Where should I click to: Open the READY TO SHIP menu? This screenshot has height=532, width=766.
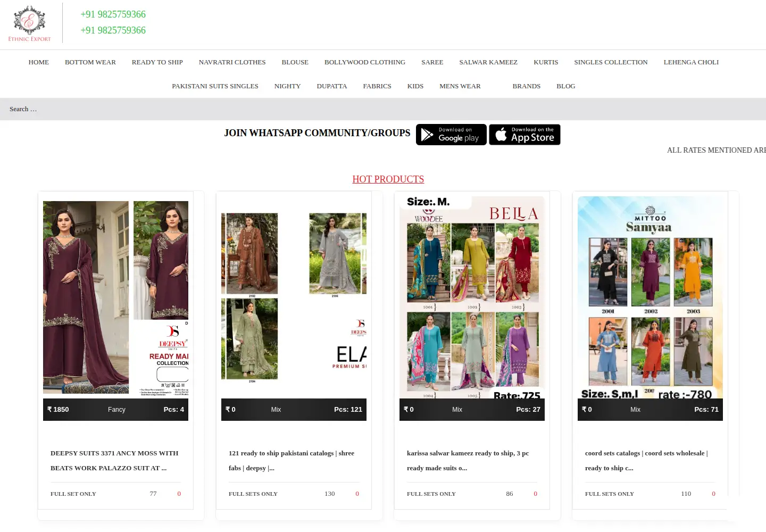click(157, 62)
